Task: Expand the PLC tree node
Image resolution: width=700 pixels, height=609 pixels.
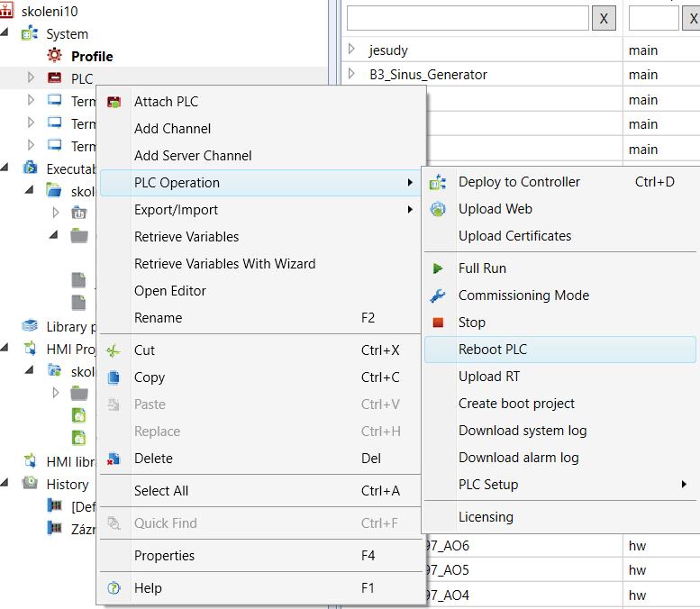Action: click(x=32, y=78)
